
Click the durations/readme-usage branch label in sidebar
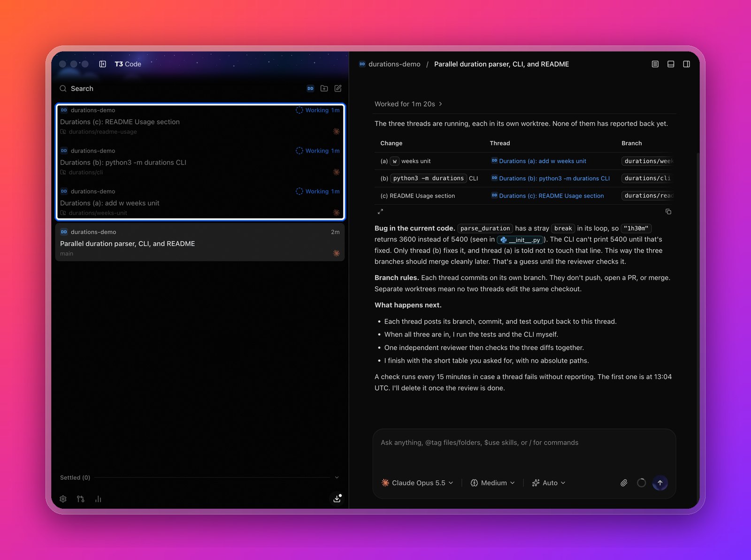coord(103,132)
